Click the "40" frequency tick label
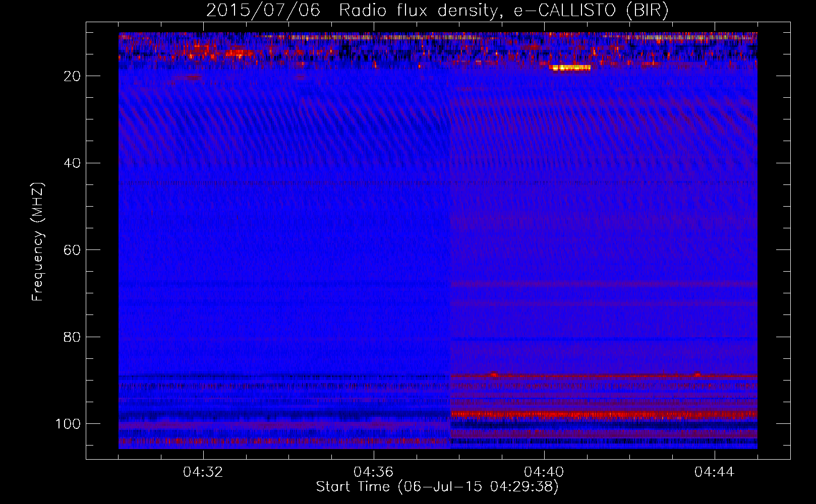The width and height of the screenshot is (816, 504). (73, 163)
